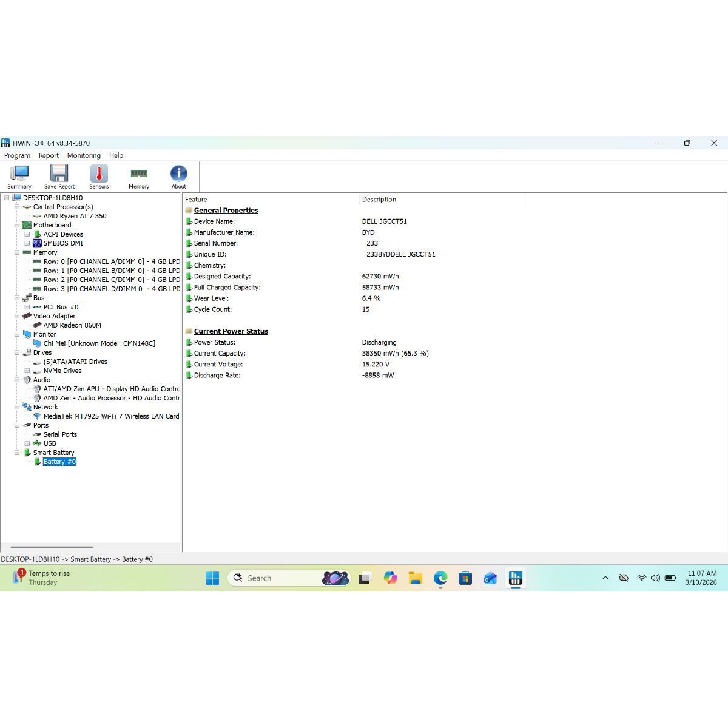Open the Sensors thermometer icon
728x728 pixels.
click(99, 177)
